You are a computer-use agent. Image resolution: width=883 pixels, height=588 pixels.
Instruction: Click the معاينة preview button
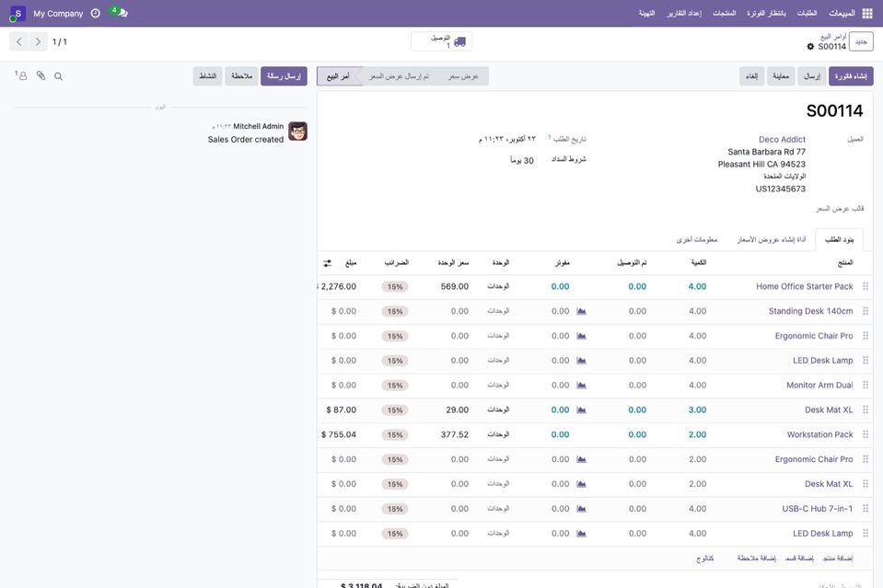coord(781,76)
